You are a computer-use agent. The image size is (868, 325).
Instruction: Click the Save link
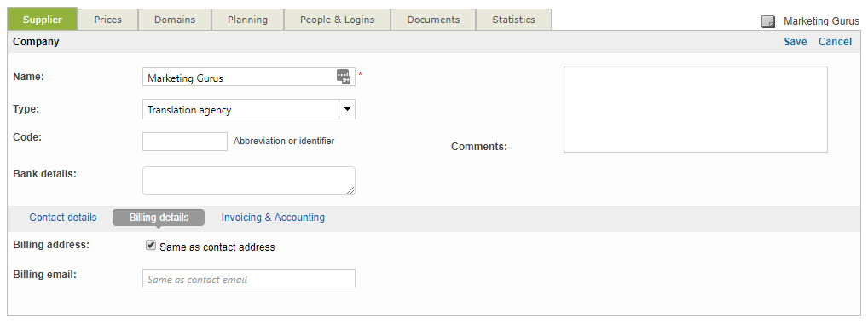click(796, 42)
